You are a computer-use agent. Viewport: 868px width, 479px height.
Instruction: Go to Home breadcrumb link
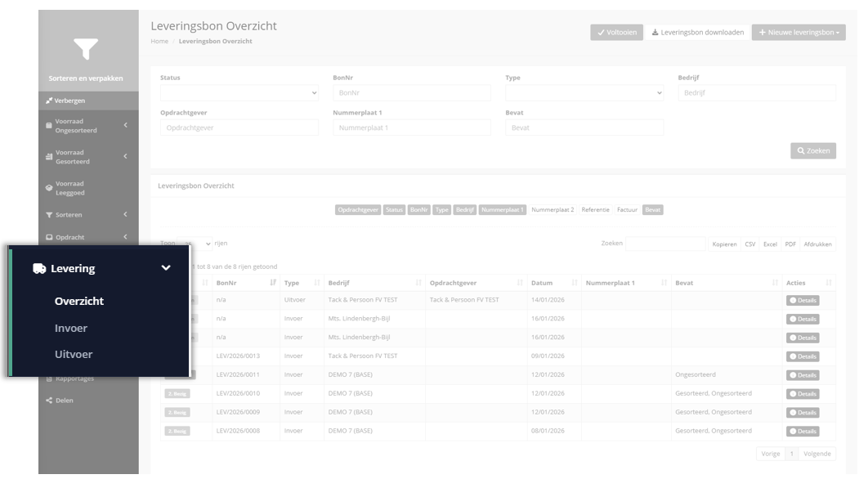pos(159,41)
